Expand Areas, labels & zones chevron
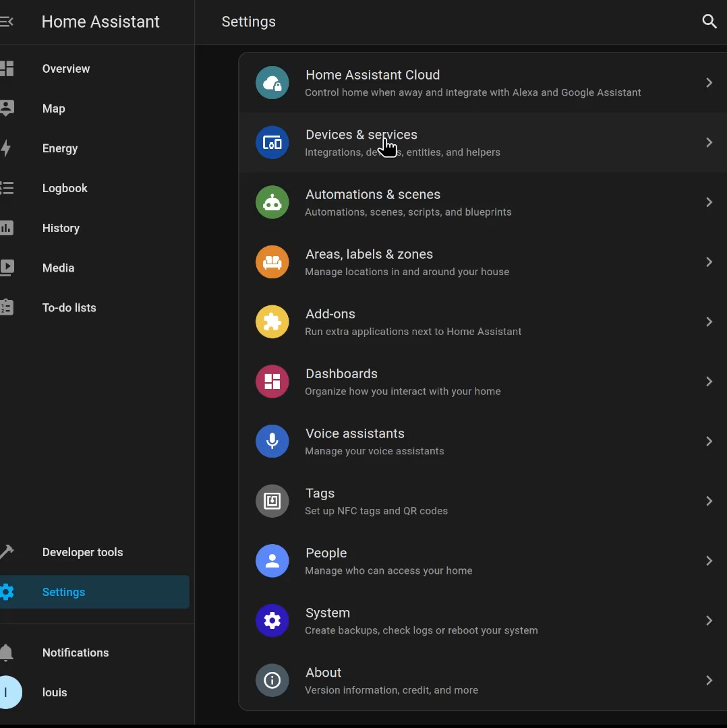 [x=709, y=262]
